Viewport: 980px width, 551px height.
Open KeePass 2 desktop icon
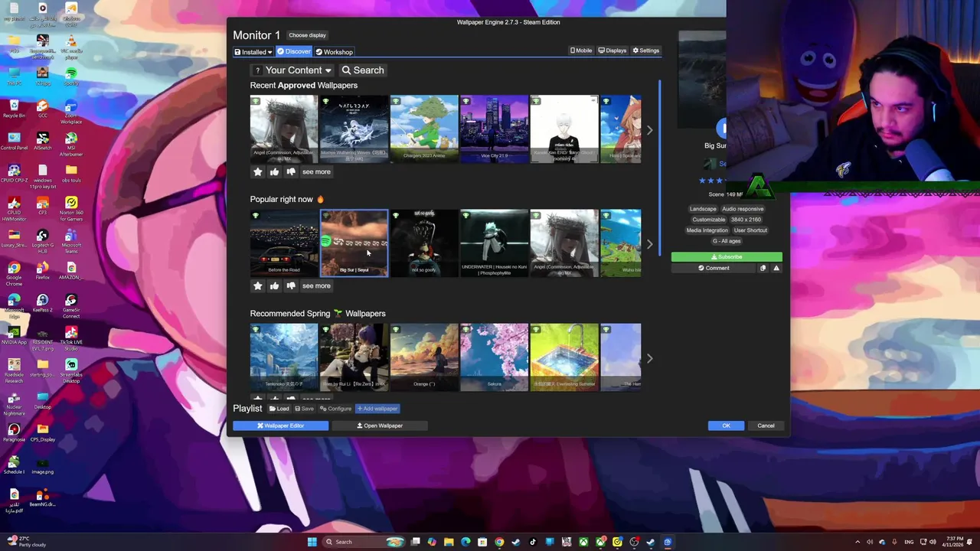pos(43,304)
